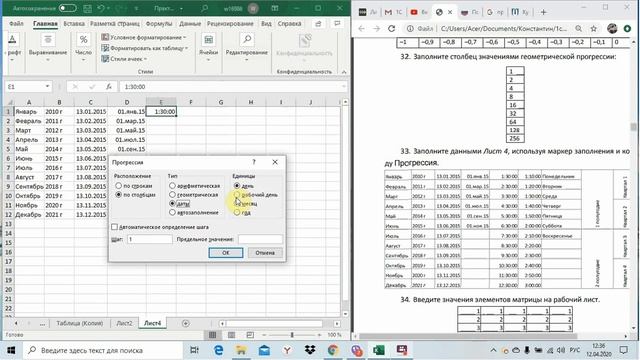Enable «Автоматическое определение шага» checkbox
The image size is (640, 360).
[115, 227]
